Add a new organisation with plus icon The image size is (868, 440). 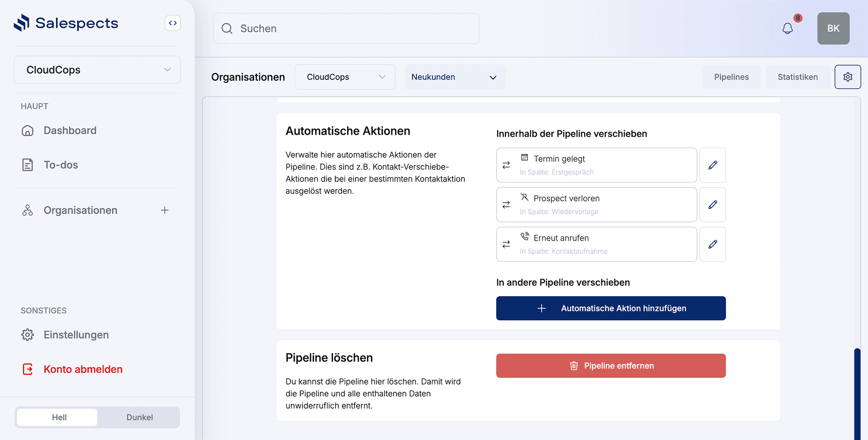click(165, 210)
